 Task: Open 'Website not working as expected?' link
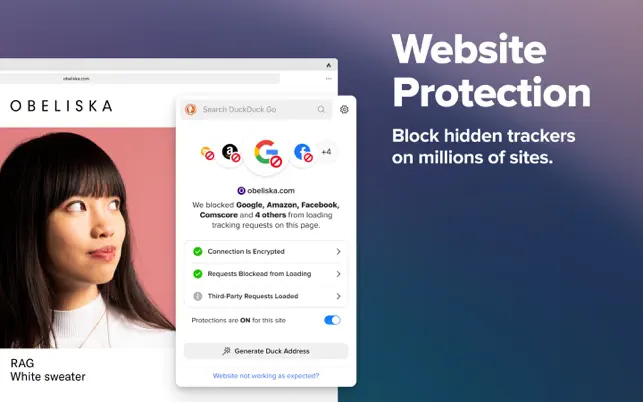coord(266,376)
